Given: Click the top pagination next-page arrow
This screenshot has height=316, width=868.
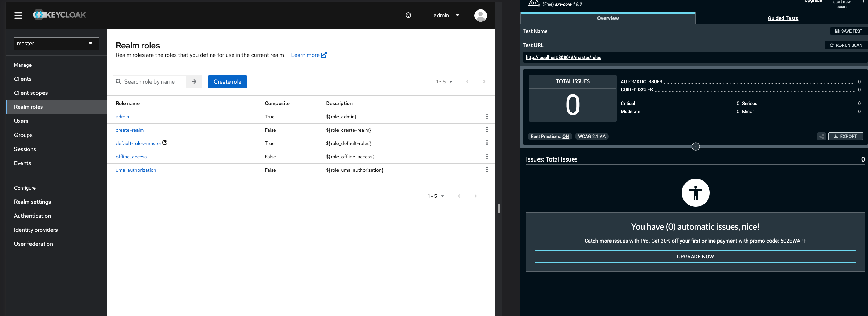Looking at the screenshot, I should [484, 81].
